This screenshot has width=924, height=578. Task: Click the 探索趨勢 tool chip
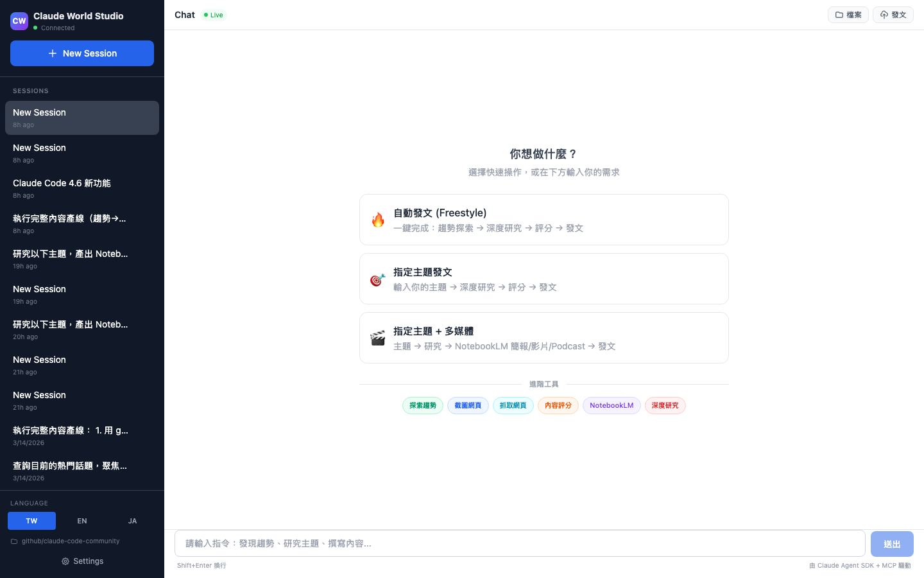click(x=423, y=406)
